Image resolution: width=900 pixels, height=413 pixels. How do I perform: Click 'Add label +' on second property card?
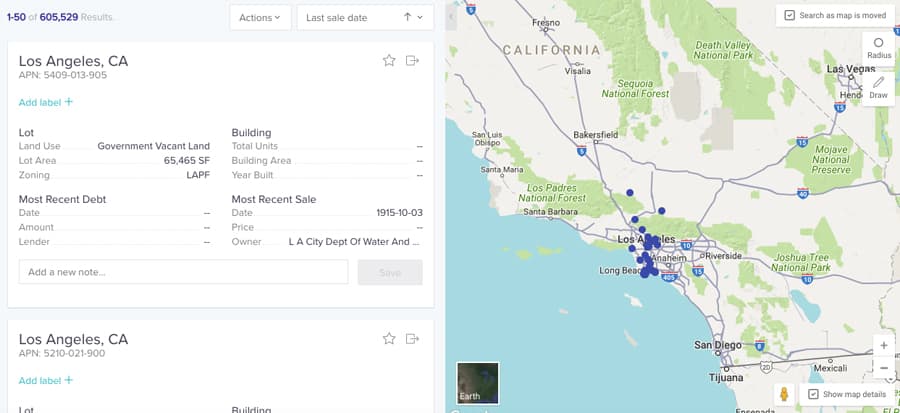pyautogui.click(x=46, y=380)
